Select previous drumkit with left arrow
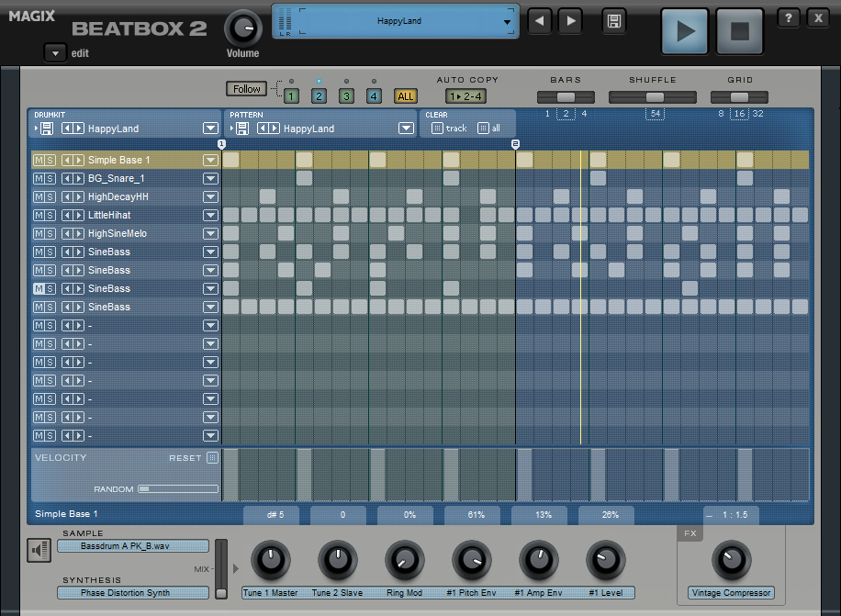The image size is (841, 616). (67, 129)
